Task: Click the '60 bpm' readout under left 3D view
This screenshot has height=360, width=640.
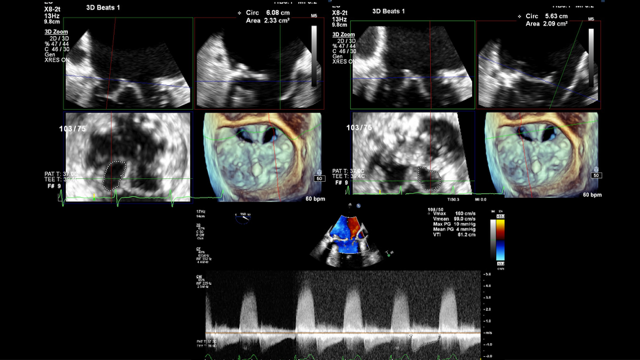Action: pos(315,199)
